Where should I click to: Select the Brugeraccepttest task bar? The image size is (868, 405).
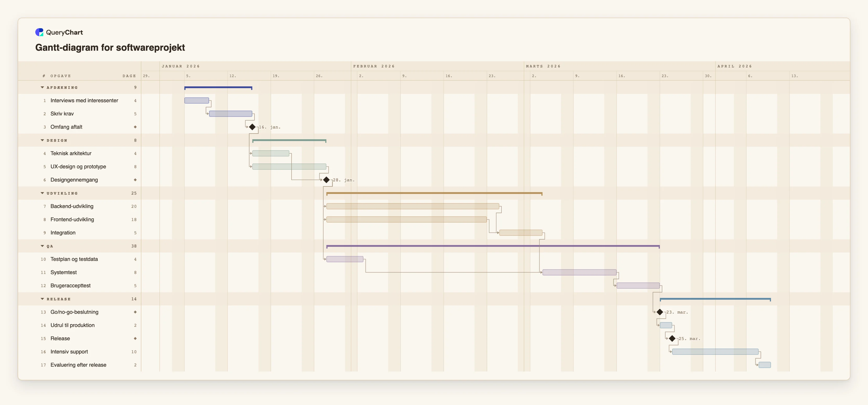[x=638, y=285]
